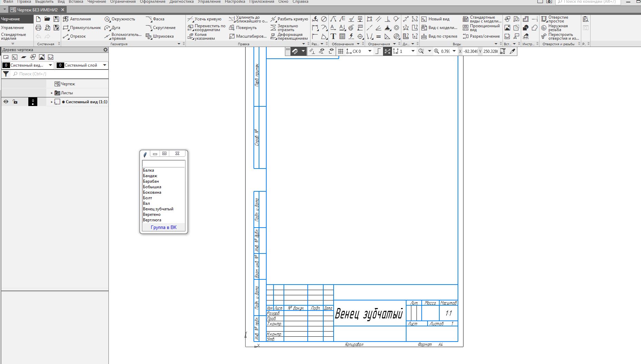Save the drawing with the floppy disk icon
Image resolution: width=641 pixels, height=364 pixels.
tap(56, 19)
